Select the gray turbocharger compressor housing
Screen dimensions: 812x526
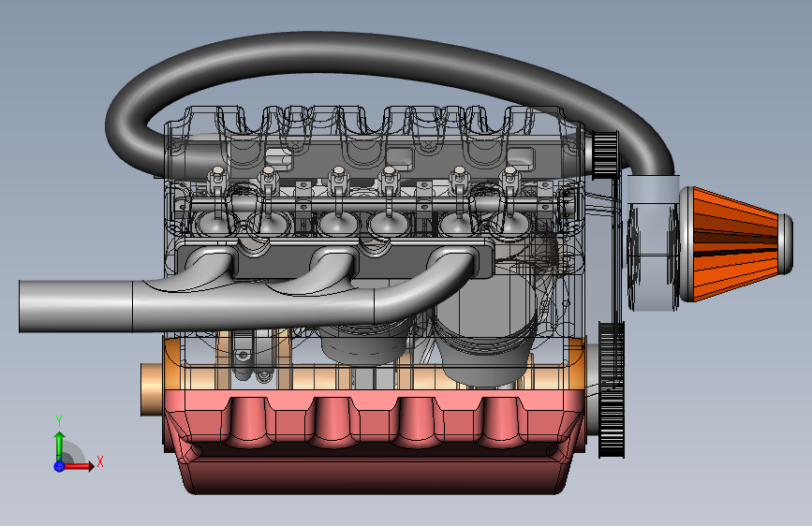654,256
